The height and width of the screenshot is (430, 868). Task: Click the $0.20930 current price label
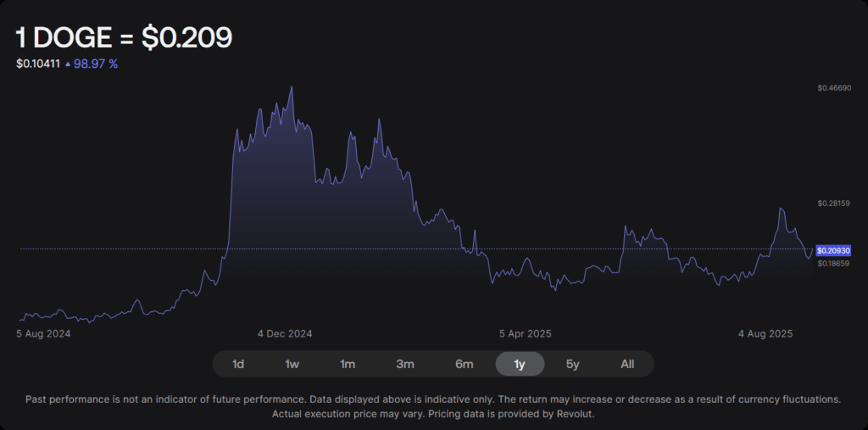[834, 251]
